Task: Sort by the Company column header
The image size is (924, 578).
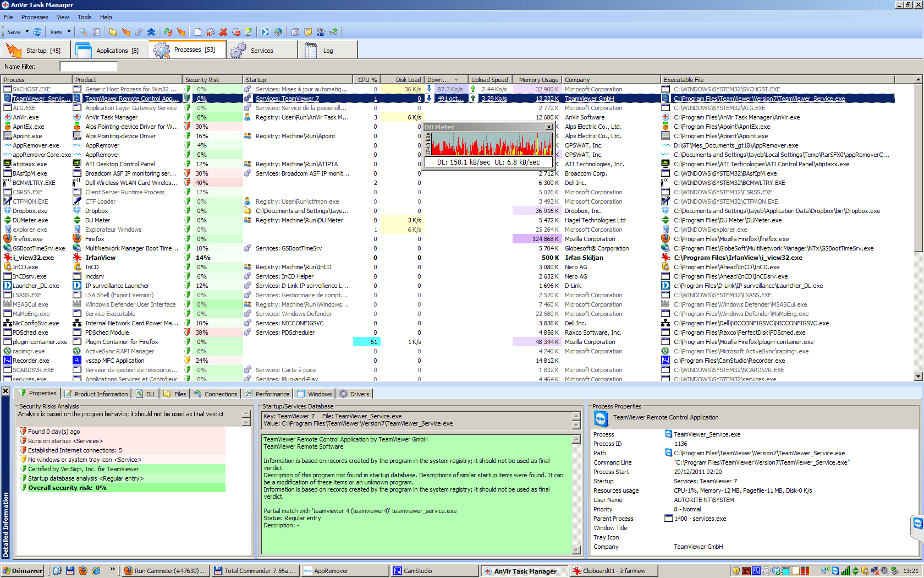Action: (611, 80)
